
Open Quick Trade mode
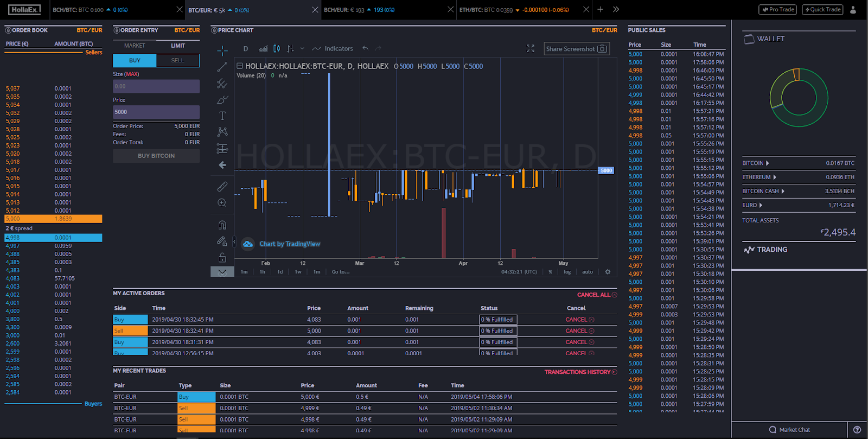(822, 9)
